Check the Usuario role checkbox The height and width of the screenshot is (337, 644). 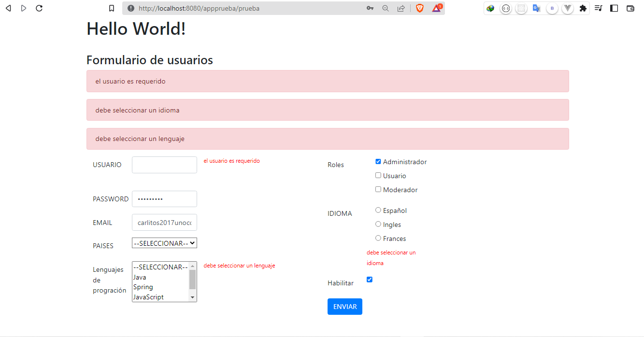378,175
